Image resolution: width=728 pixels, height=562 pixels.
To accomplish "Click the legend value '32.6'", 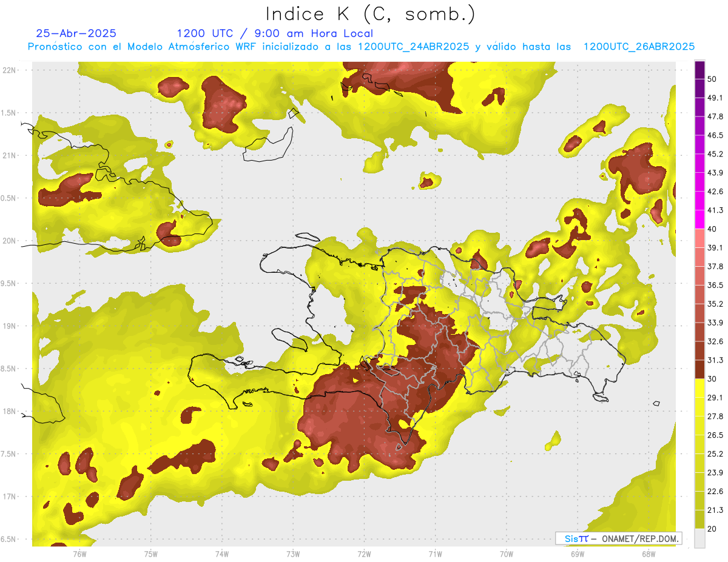I will pyautogui.click(x=715, y=341).
